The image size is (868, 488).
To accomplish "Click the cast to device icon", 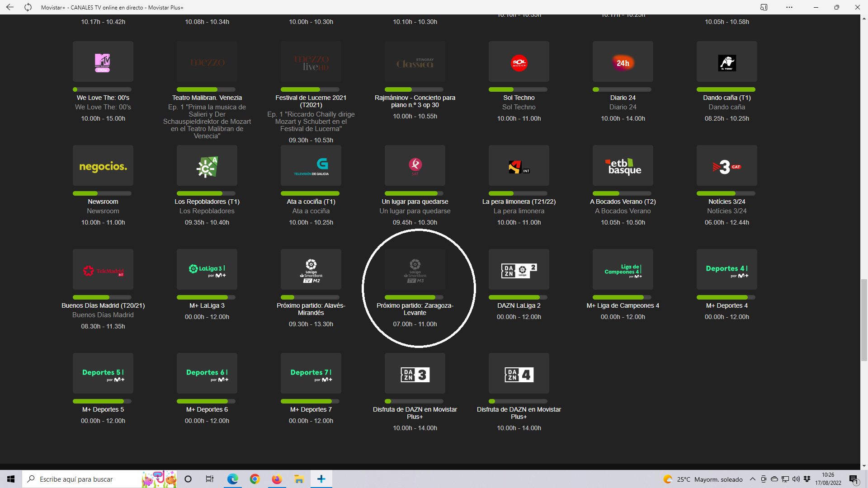I will 764,7.
